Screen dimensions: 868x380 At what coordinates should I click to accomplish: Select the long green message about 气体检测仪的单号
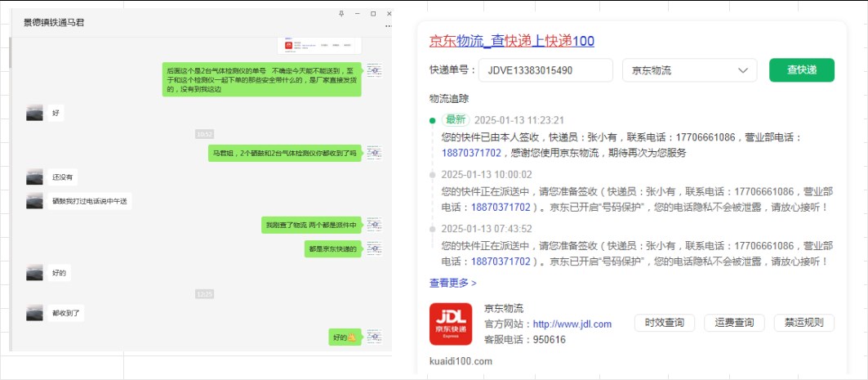[x=262, y=79]
